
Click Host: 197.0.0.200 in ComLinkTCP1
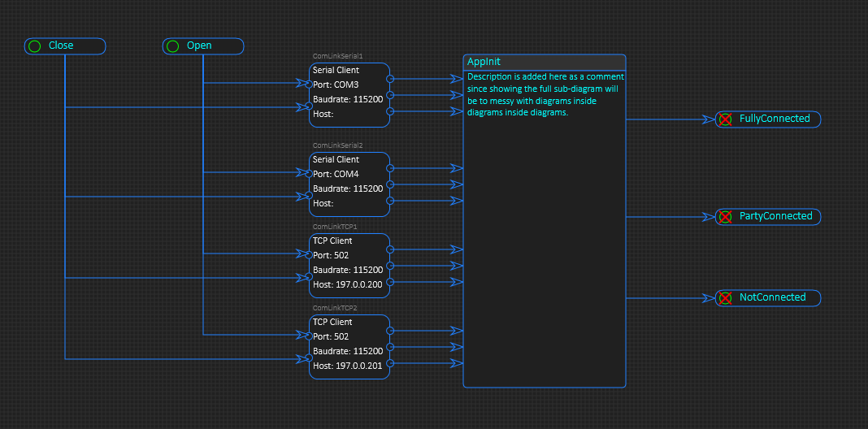pos(347,284)
